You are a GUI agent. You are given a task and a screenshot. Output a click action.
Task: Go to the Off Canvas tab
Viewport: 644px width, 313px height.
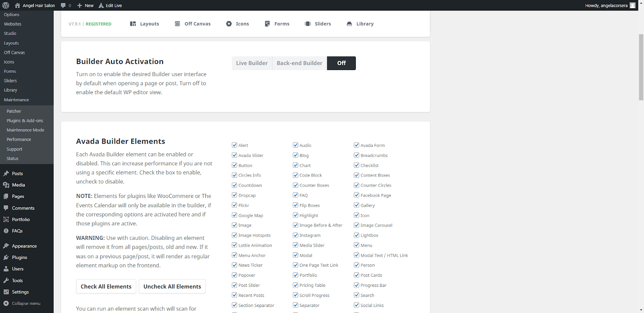193,24
